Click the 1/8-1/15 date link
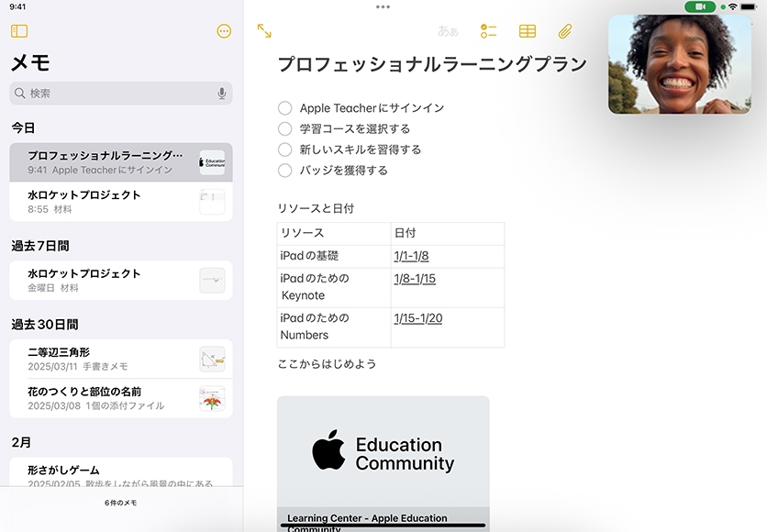 pos(415,279)
